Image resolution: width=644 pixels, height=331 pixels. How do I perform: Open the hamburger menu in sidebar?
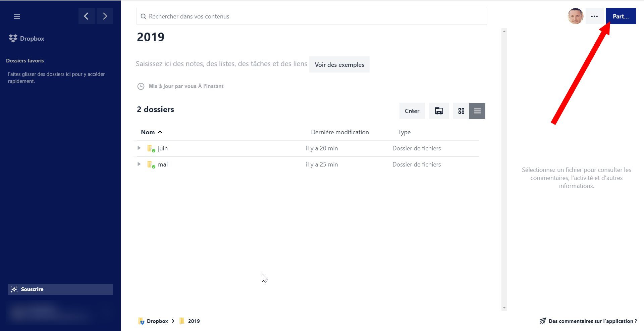pyautogui.click(x=17, y=16)
